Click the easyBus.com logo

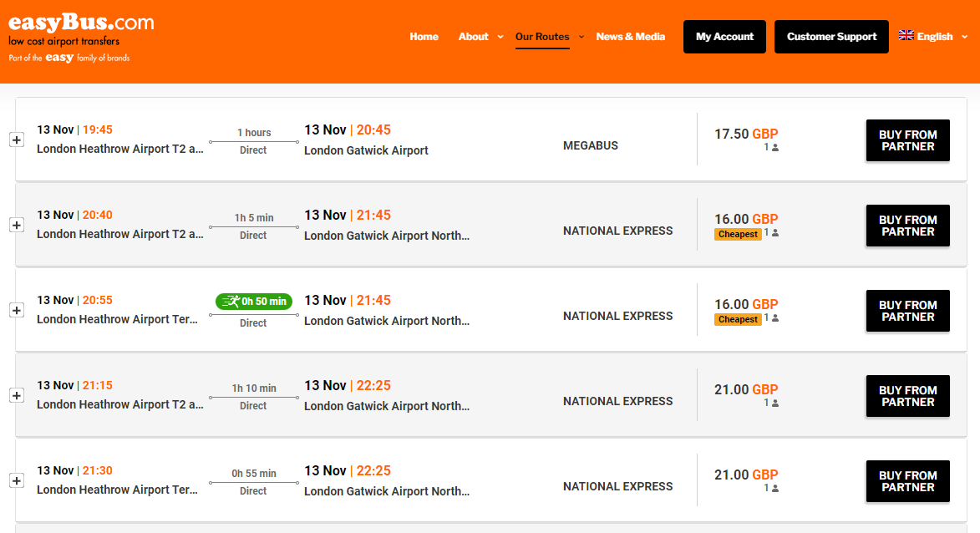(x=81, y=38)
